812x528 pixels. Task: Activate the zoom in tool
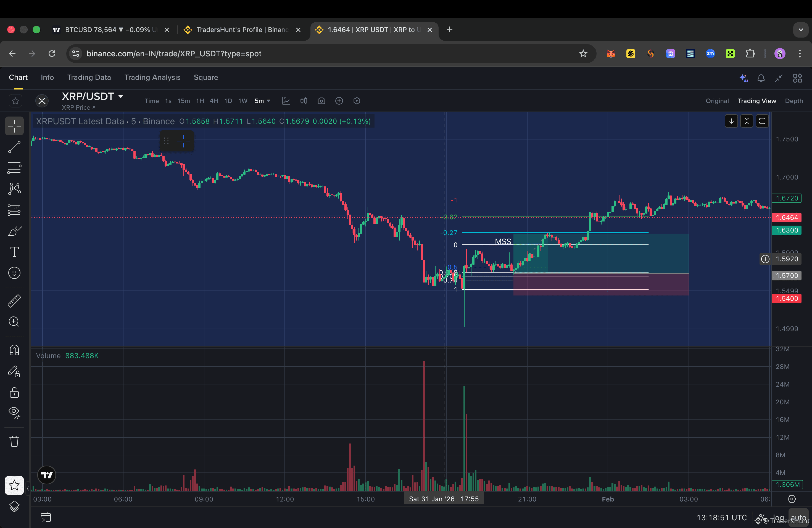click(x=14, y=322)
